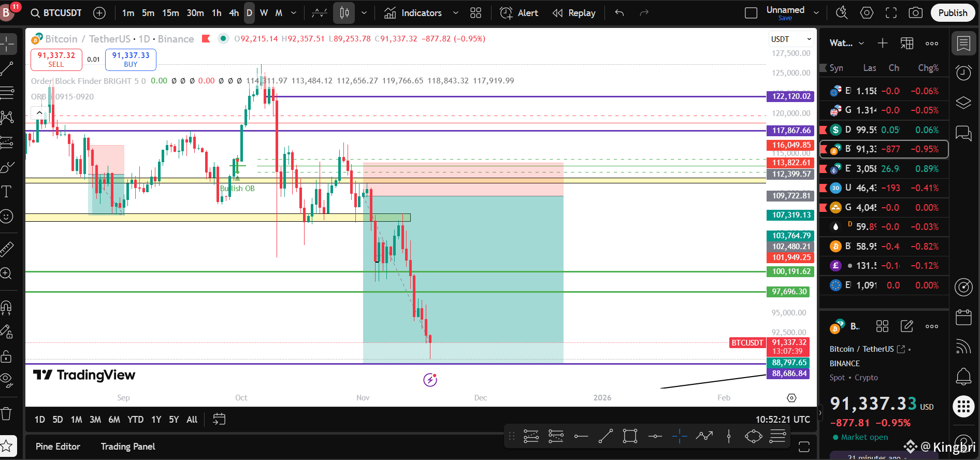Open the notifications bell panel
Viewport: 980px width, 460px height.
963,377
